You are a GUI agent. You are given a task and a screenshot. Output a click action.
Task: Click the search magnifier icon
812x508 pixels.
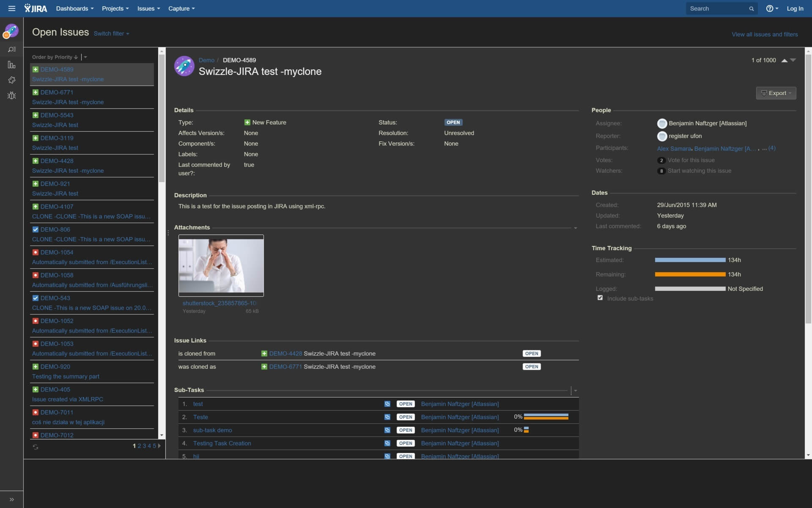pyautogui.click(x=752, y=8)
